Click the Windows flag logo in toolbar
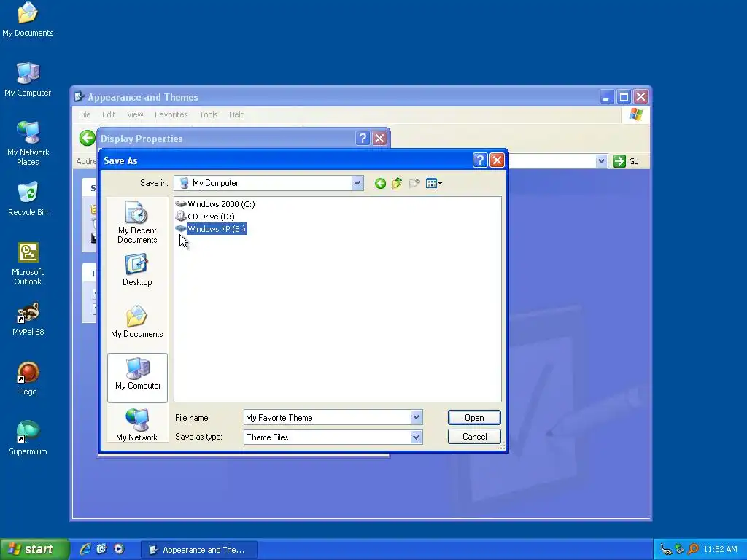This screenshot has height=560, width=747. click(x=635, y=114)
